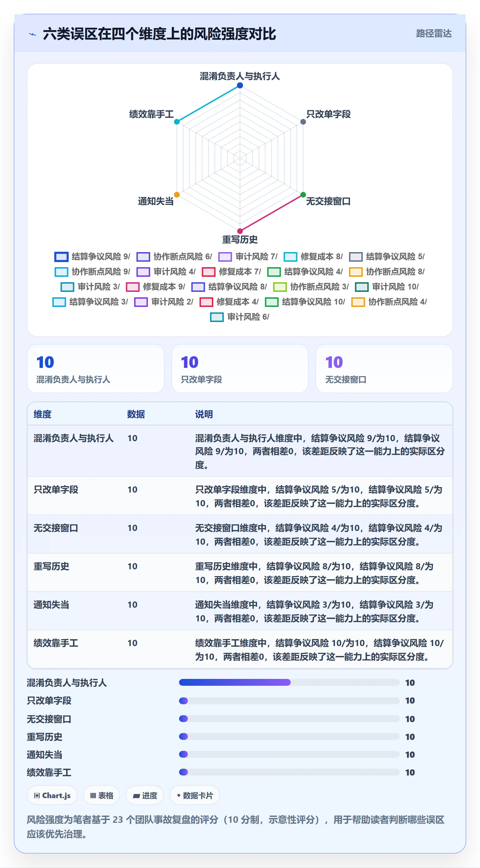Select the 重写历史 cell in the table
This screenshot has height=868, width=480.
coord(51,566)
